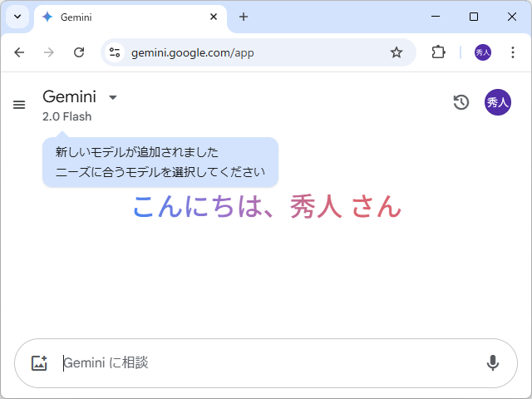Open the tab search chevron dropdown
Screen dimensions: 532x399
click(x=17, y=17)
